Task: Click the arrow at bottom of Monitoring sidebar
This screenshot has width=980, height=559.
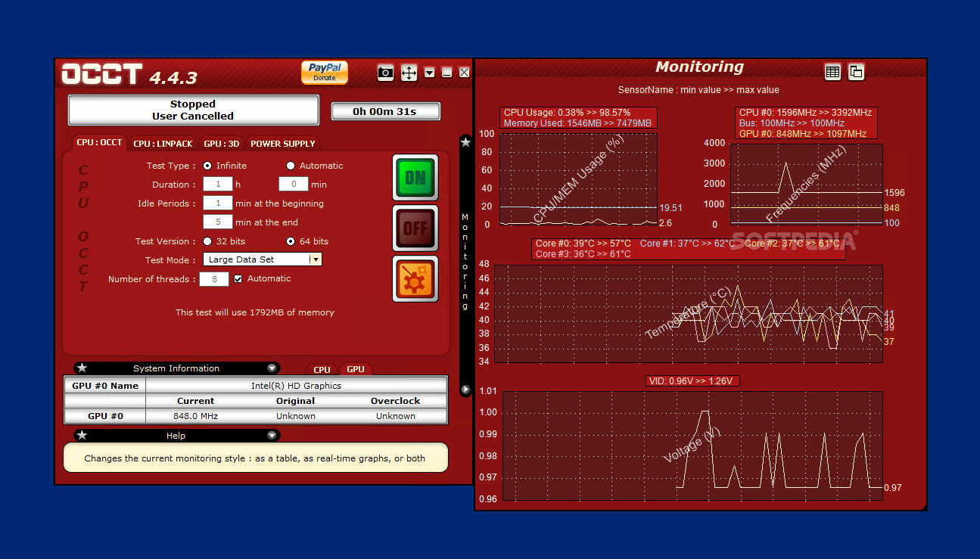Action: click(x=465, y=390)
